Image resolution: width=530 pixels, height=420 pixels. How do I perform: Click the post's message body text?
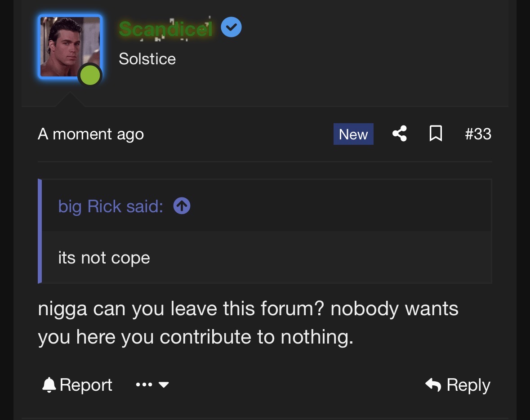[x=248, y=323]
